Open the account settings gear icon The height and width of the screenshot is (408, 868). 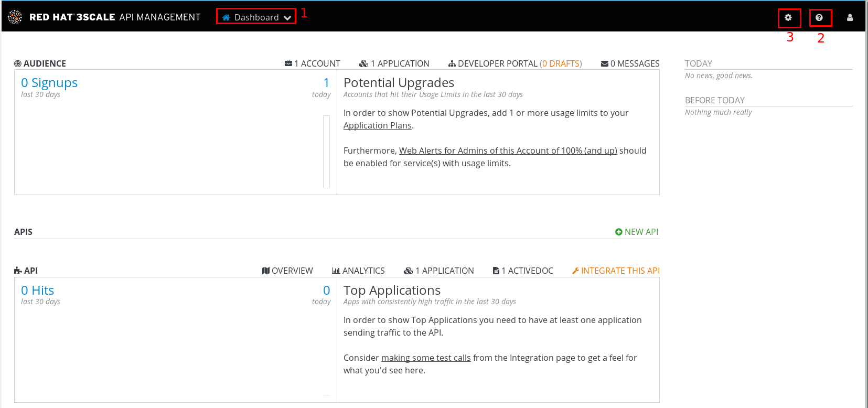[x=788, y=17]
